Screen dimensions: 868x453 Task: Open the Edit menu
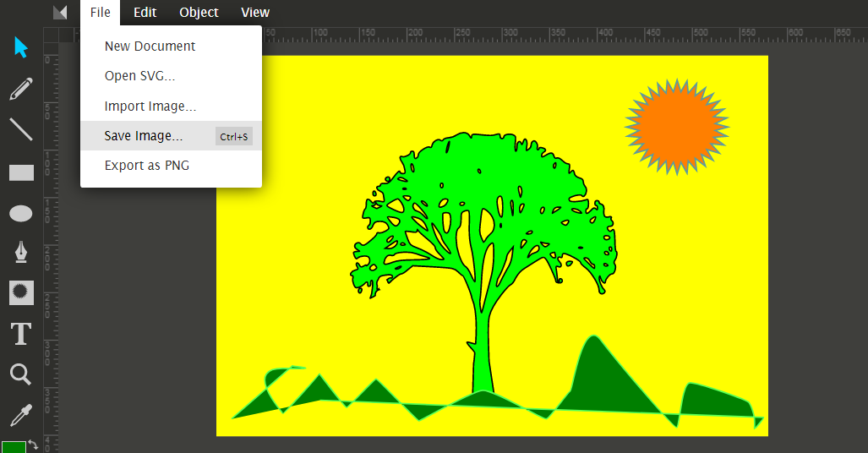(145, 12)
